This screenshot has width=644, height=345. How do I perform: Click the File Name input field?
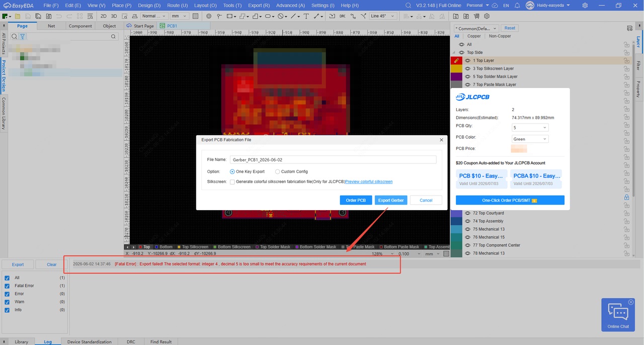333,159
